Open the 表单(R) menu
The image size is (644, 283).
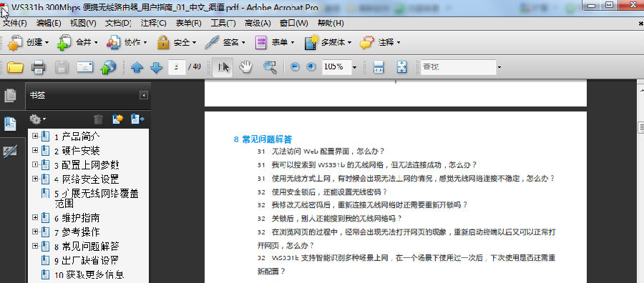(x=188, y=24)
